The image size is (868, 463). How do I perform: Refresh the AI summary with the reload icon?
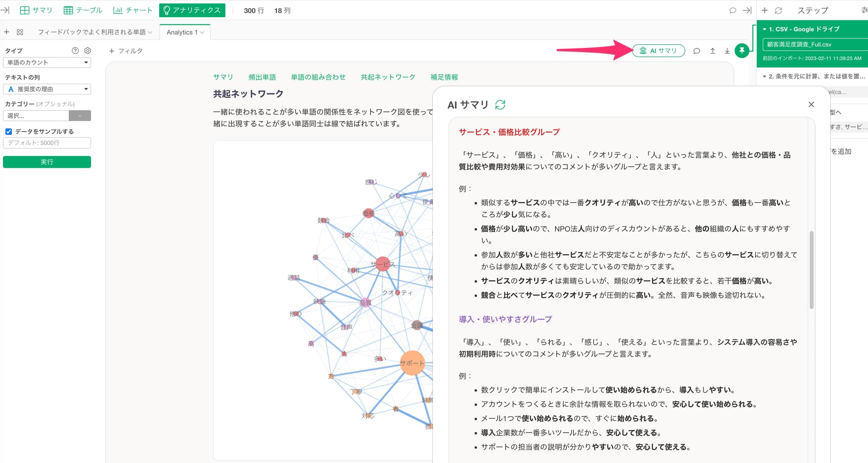[x=500, y=105]
